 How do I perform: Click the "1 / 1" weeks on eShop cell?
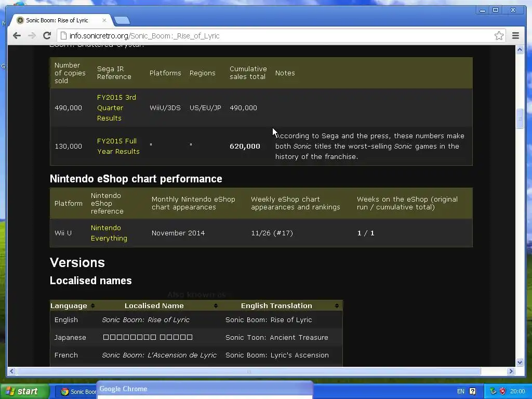(365, 233)
